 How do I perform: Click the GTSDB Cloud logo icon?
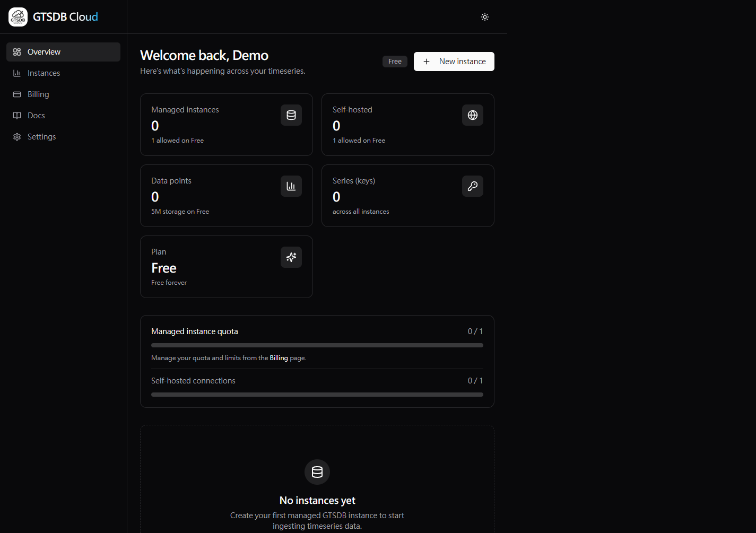tap(18, 17)
